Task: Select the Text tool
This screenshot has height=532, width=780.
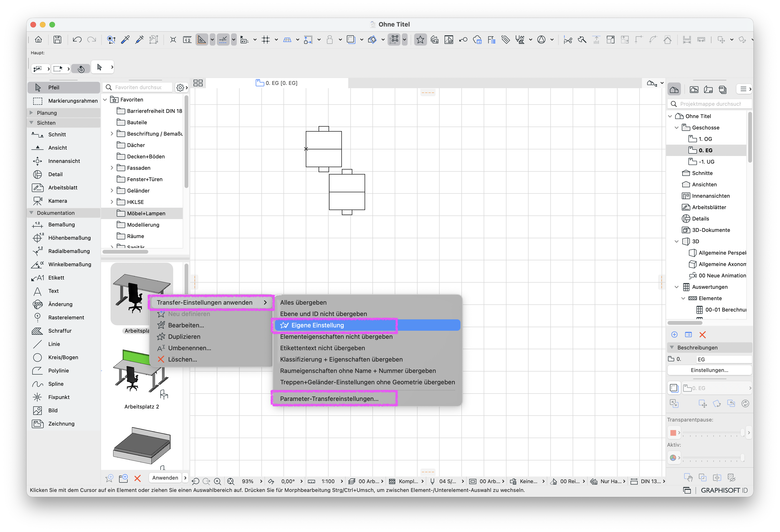Action: click(64, 291)
